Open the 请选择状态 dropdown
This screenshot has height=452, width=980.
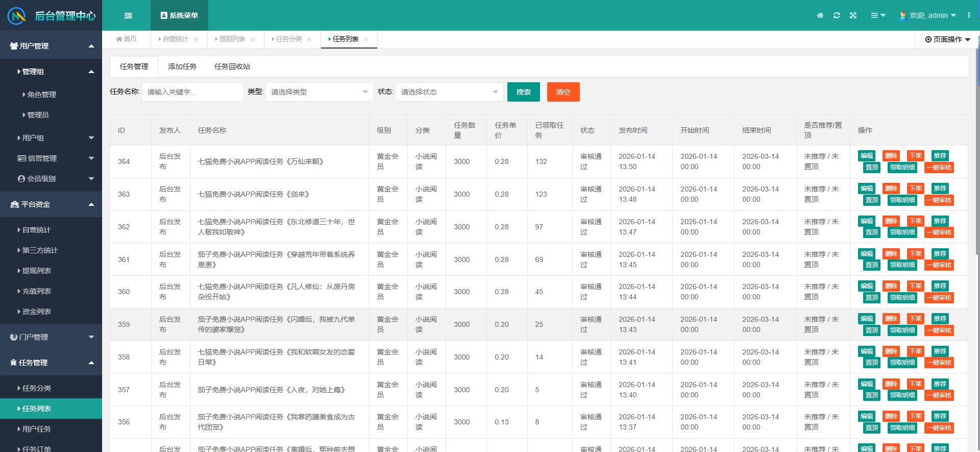tap(449, 92)
